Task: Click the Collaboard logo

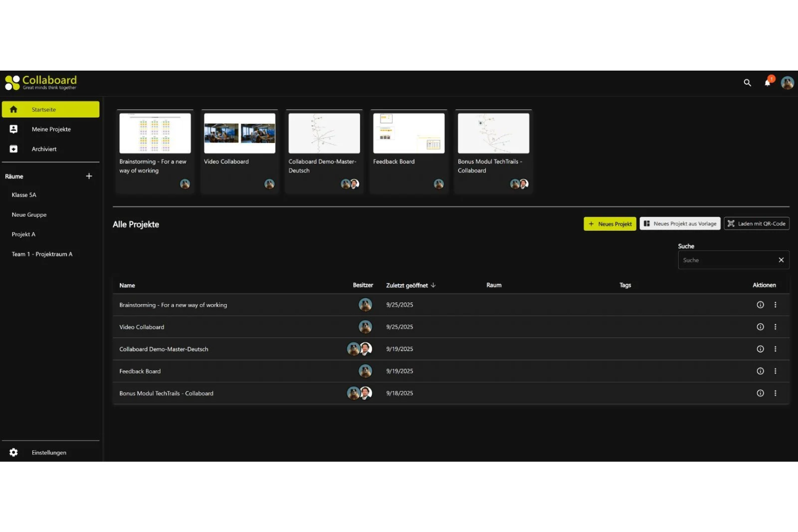Action: click(x=41, y=82)
